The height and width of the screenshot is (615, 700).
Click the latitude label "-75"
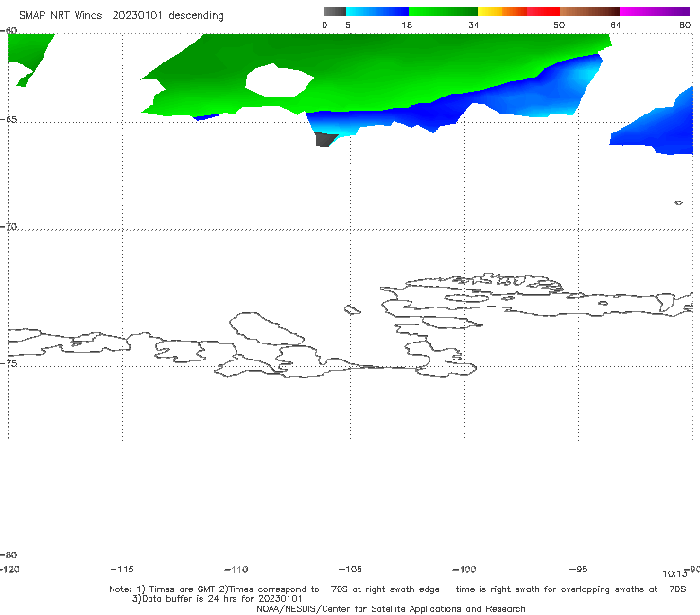pos(9,363)
